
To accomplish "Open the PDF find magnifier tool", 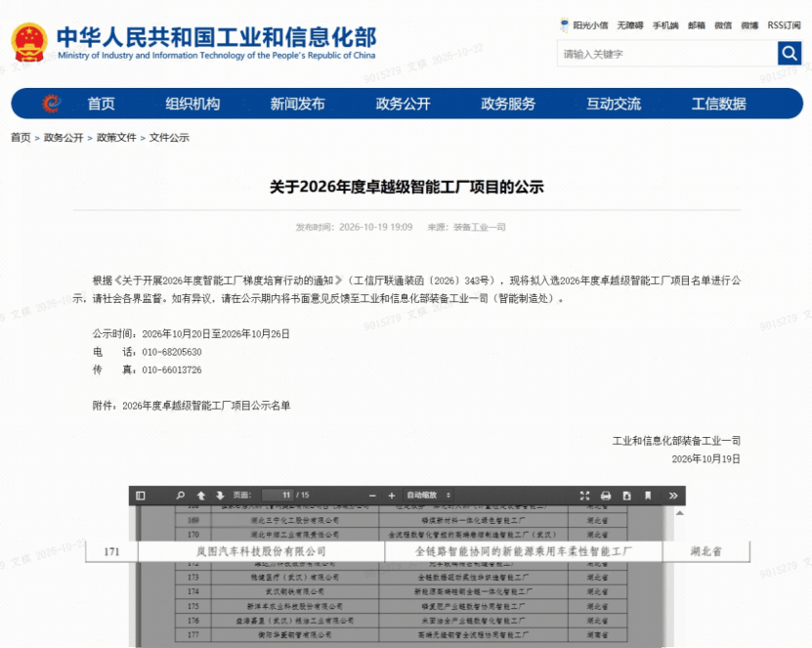I will coord(180,496).
